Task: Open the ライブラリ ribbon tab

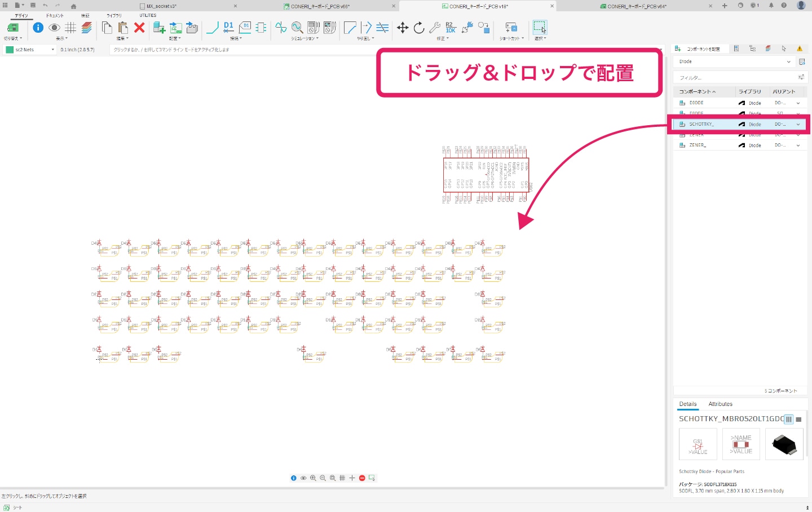Action: tap(114, 16)
